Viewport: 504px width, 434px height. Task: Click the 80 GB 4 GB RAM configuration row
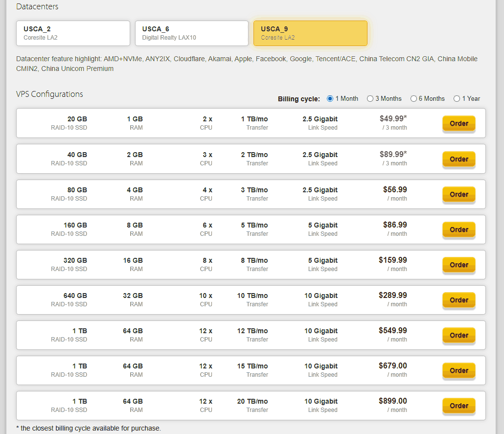pyautogui.click(x=251, y=194)
